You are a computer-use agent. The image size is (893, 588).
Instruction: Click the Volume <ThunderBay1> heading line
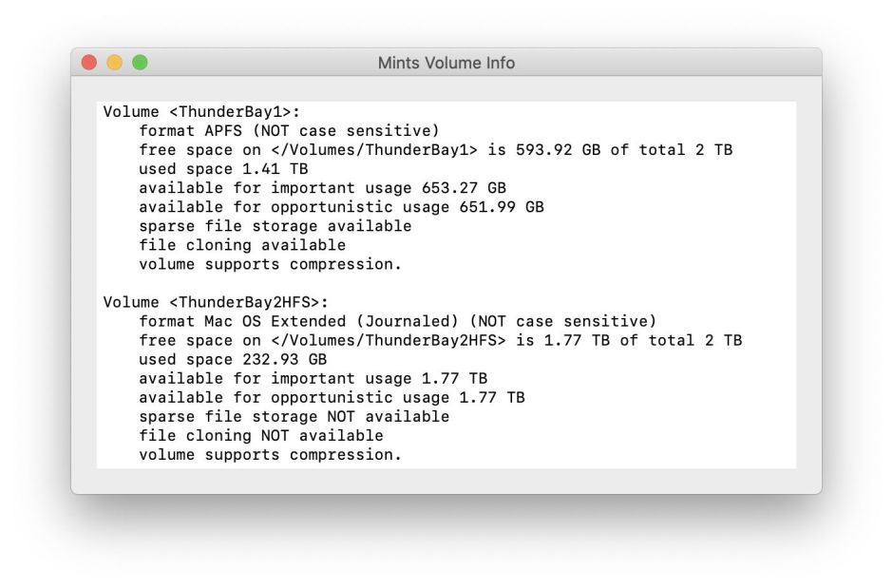point(201,112)
